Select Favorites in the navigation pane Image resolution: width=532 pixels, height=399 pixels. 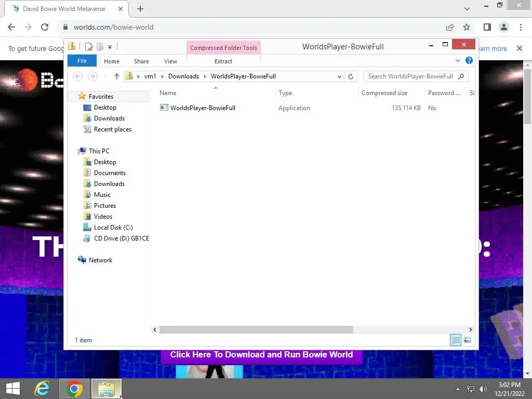pyautogui.click(x=101, y=96)
